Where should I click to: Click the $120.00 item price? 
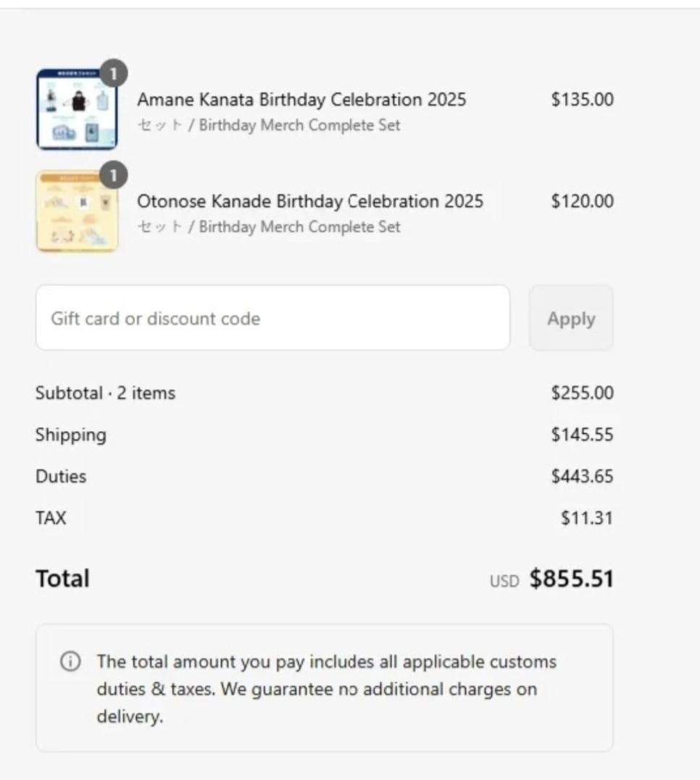click(x=582, y=201)
